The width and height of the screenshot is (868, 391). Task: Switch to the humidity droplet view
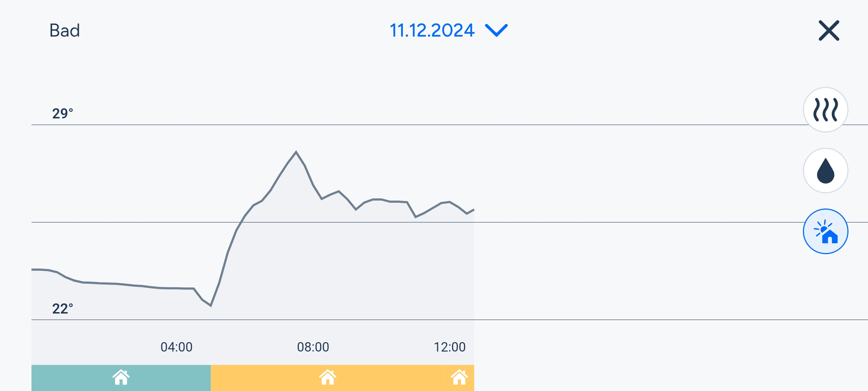click(825, 171)
